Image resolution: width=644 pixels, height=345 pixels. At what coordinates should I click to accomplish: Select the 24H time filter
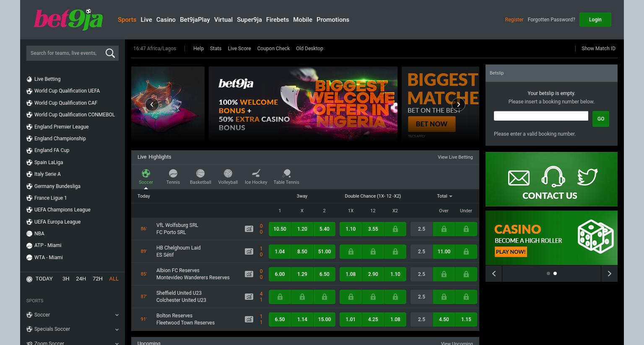point(81,279)
